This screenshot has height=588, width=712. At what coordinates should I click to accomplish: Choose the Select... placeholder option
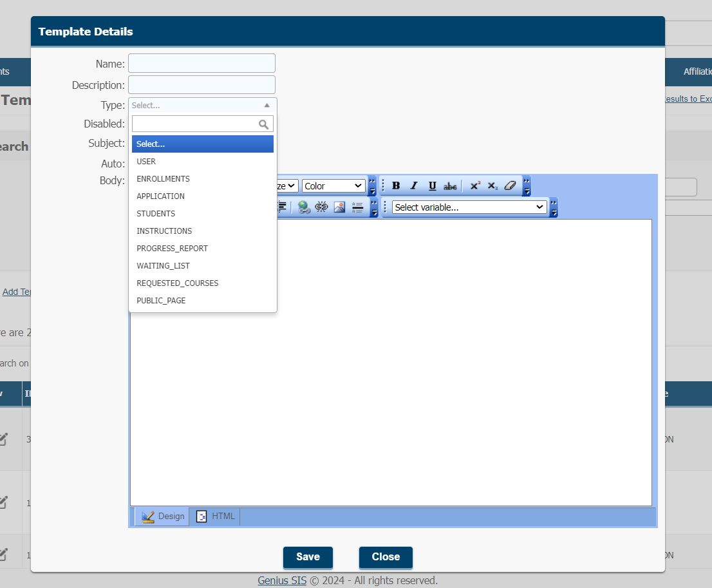(203, 144)
